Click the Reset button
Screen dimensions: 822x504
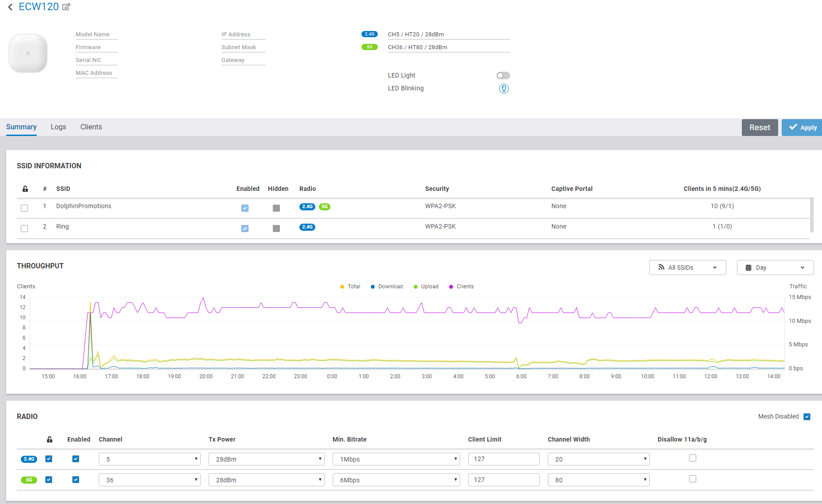pos(760,128)
